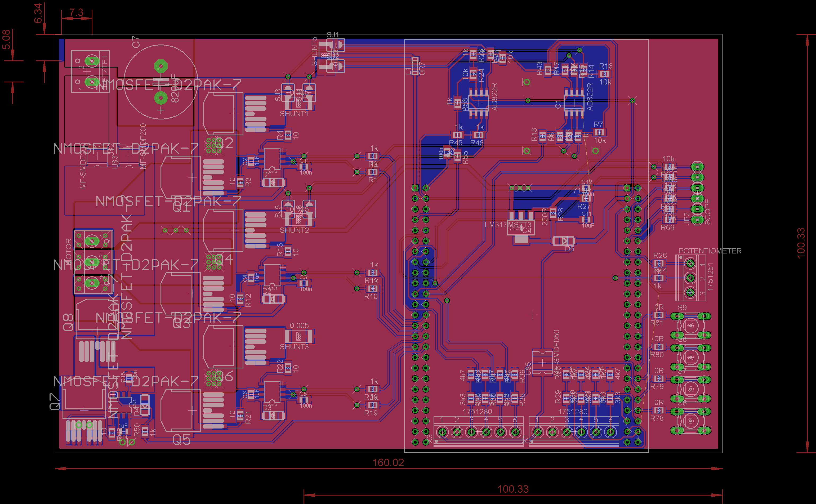This screenshot has height=504, width=816.
Task: Select the S9 pushbutton label
Action: tap(682, 308)
